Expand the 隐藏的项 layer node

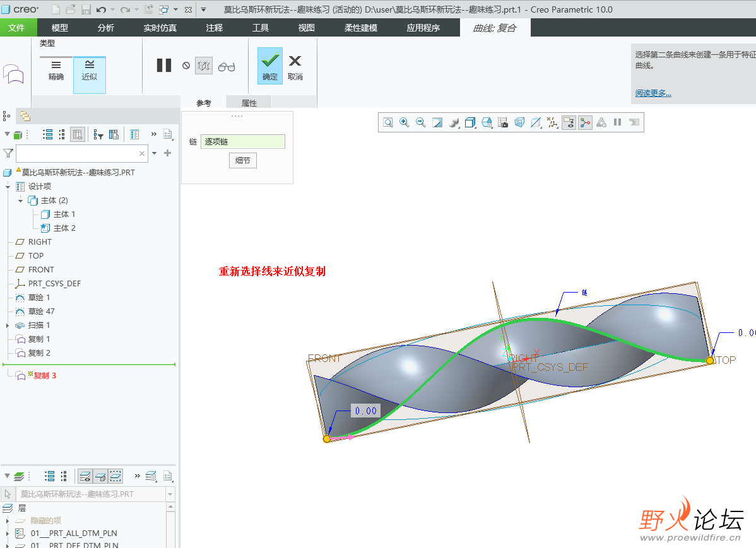(x=7, y=520)
